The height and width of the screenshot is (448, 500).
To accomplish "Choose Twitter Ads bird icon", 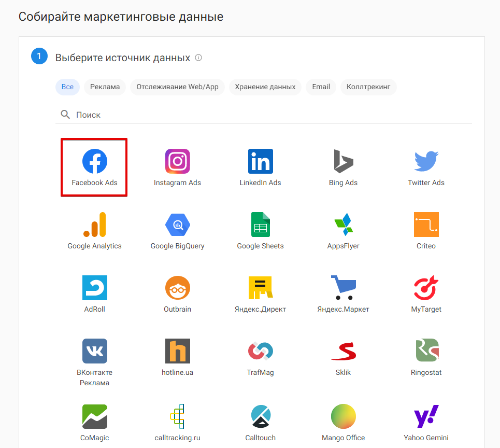I will [426, 162].
